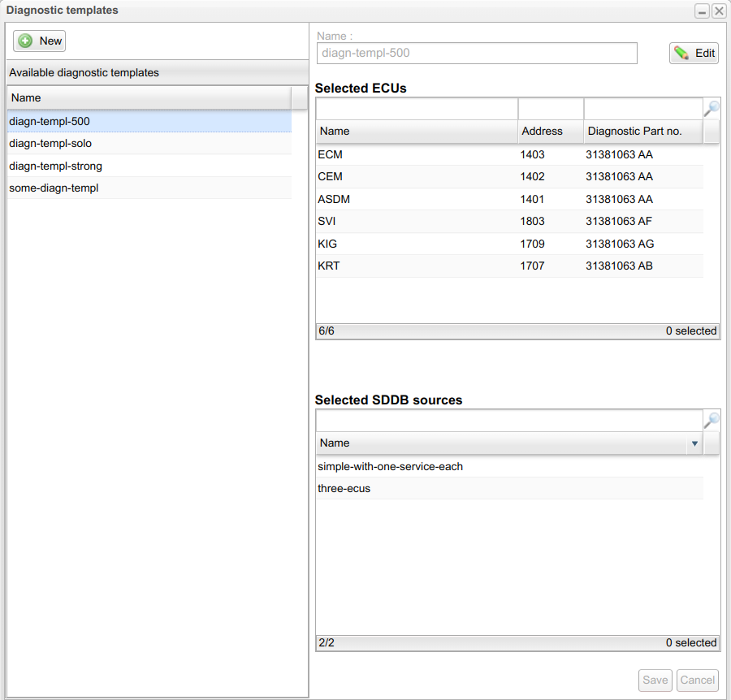Close the Diagnostic templates window
This screenshot has width=731, height=700.
(719, 11)
